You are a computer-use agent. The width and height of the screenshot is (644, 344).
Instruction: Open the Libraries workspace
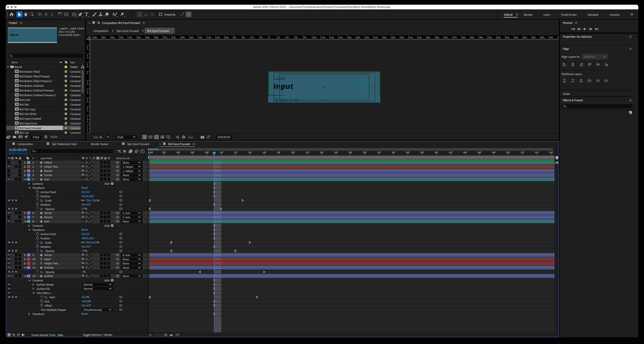(614, 15)
